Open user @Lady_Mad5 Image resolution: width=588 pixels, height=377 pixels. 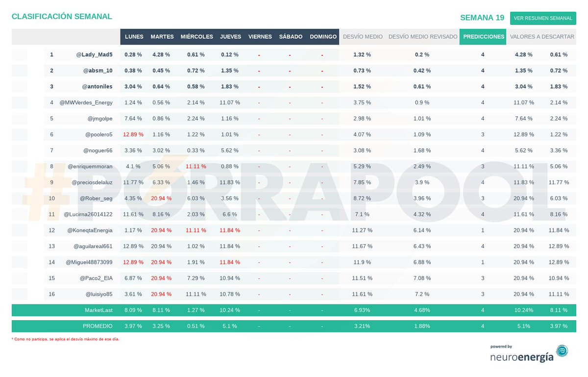(94, 55)
